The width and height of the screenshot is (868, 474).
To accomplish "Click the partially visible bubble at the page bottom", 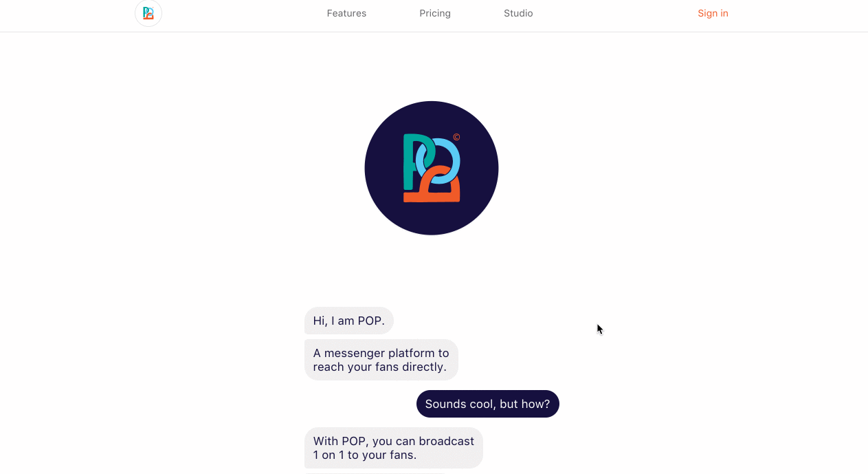I will point(375,473).
